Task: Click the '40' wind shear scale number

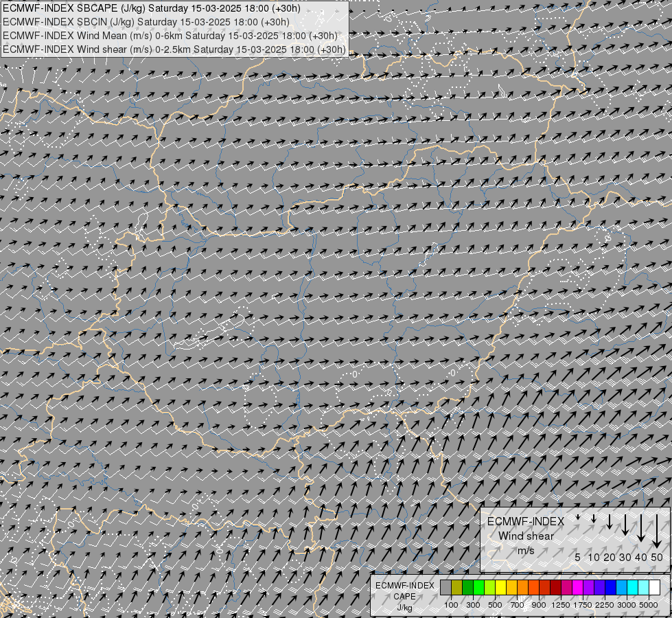Action: [x=640, y=557]
